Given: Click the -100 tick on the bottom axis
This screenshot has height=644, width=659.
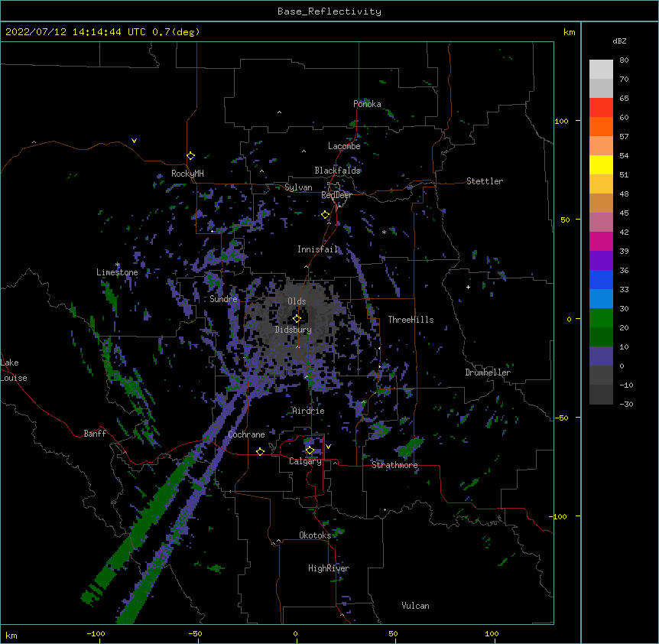Looking at the screenshot, I should (x=96, y=633).
